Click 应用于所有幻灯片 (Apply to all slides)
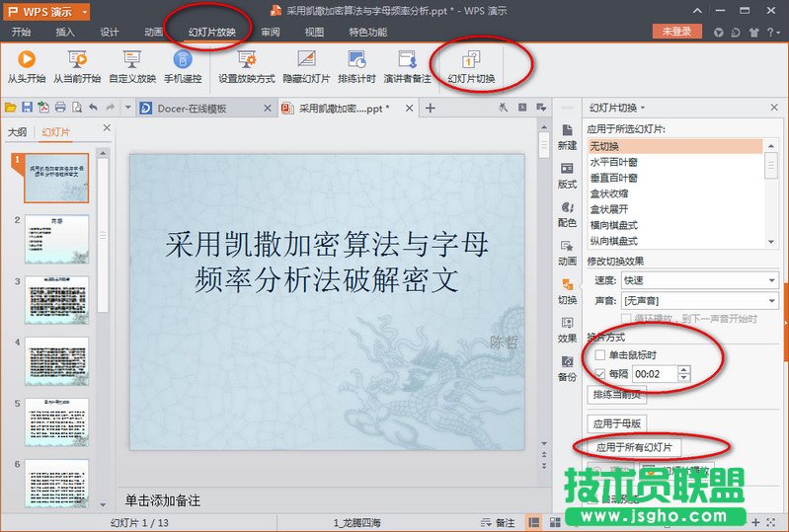789x532 pixels. coord(634,447)
